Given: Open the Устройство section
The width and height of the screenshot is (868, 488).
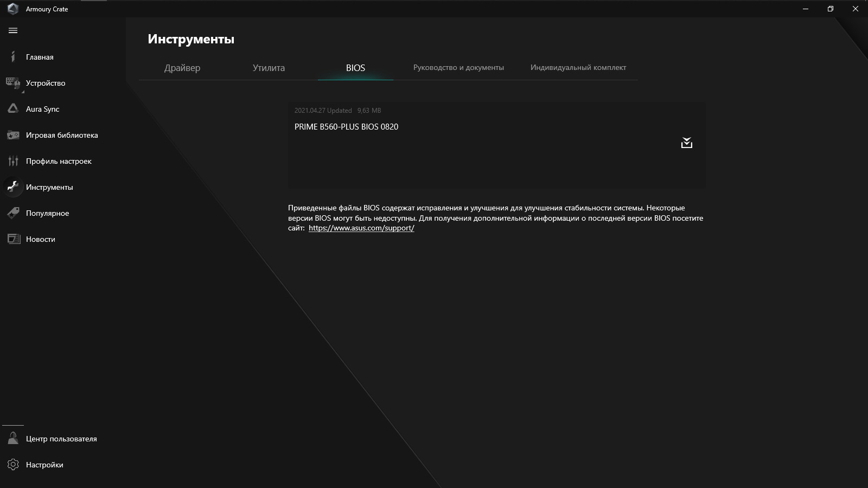Looking at the screenshot, I should click(46, 83).
